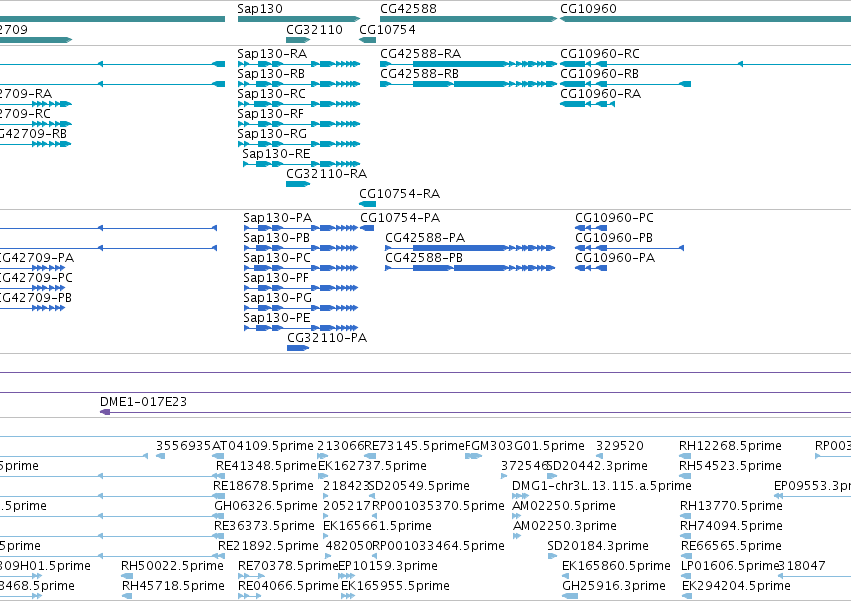Click the CG10960-RB transcript label

[599, 74]
